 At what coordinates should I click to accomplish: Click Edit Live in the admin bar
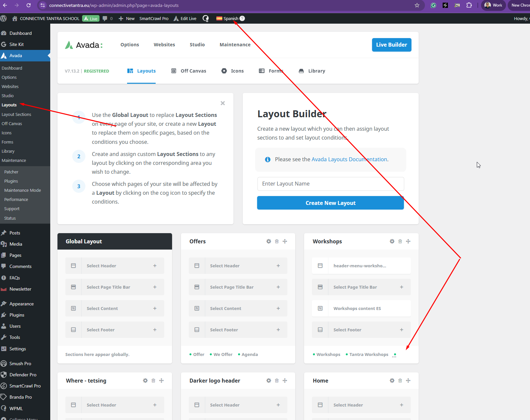[x=185, y=18]
